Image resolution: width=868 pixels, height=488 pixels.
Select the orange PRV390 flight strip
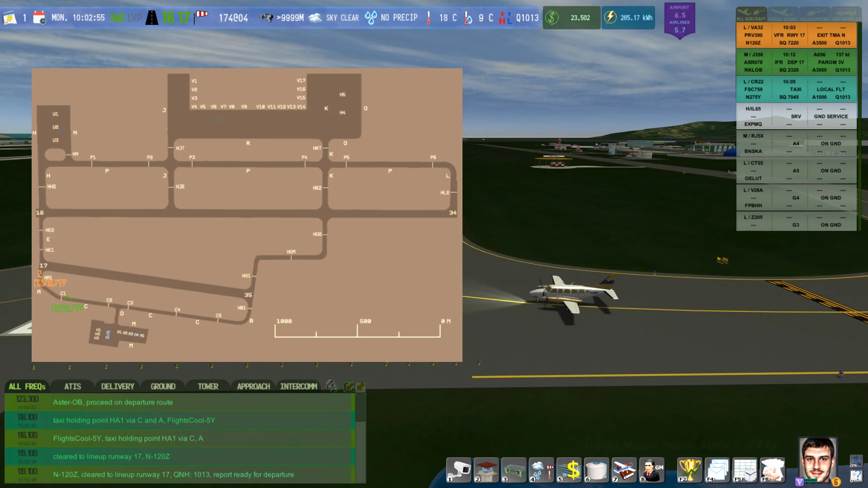click(796, 35)
